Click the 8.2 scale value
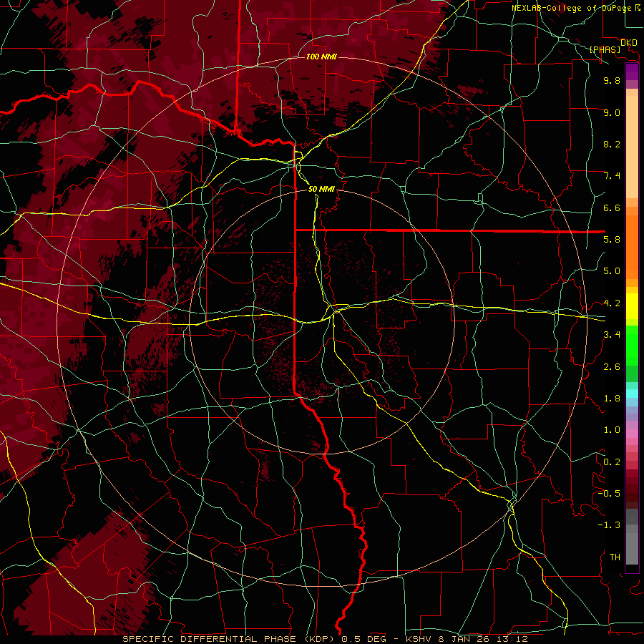The height and width of the screenshot is (644, 644). tap(612, 144)
